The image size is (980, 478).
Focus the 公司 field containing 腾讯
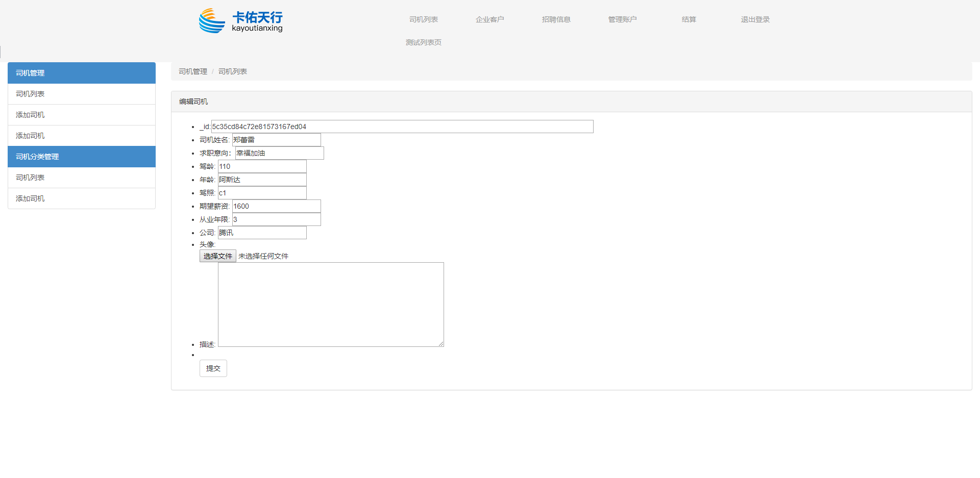tap(262, 233)
